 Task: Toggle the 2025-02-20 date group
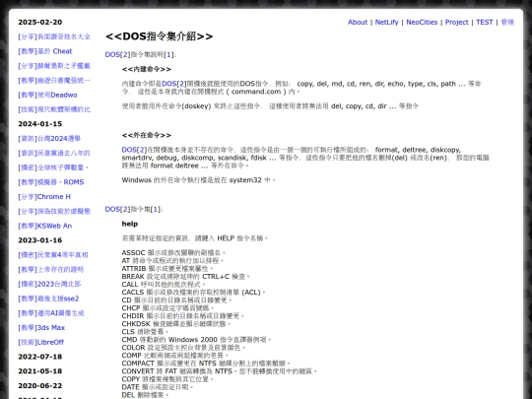(x=40, y=22)
